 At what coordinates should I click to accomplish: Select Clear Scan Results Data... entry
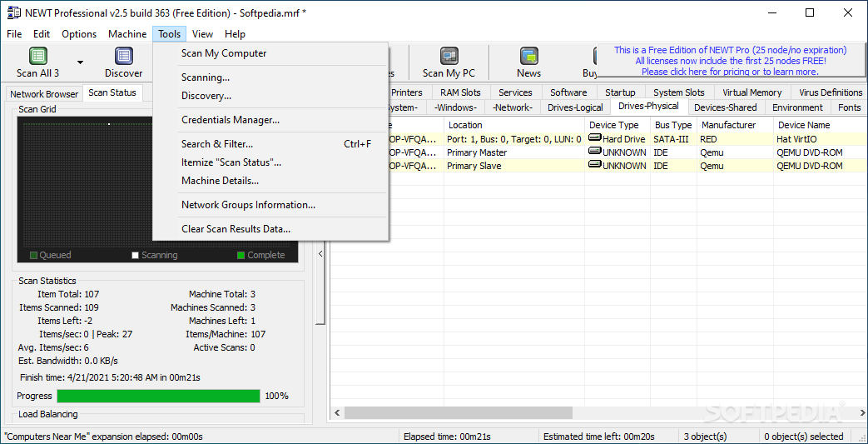point(270,229)
